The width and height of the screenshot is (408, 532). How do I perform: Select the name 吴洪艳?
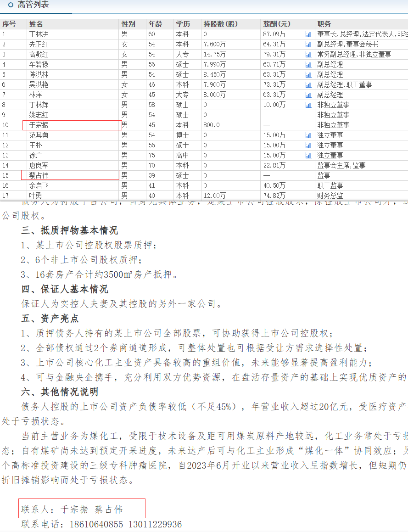tap(39, 85)
